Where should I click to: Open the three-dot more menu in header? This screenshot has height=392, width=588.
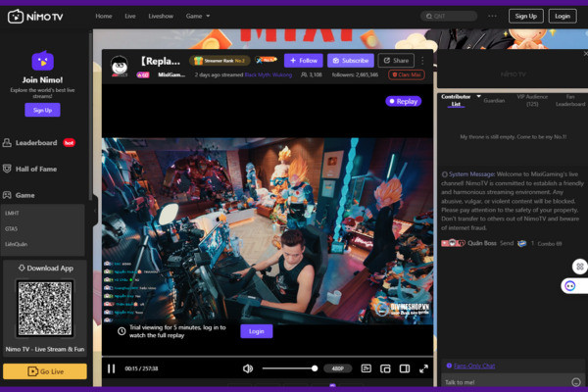point(492,16)
